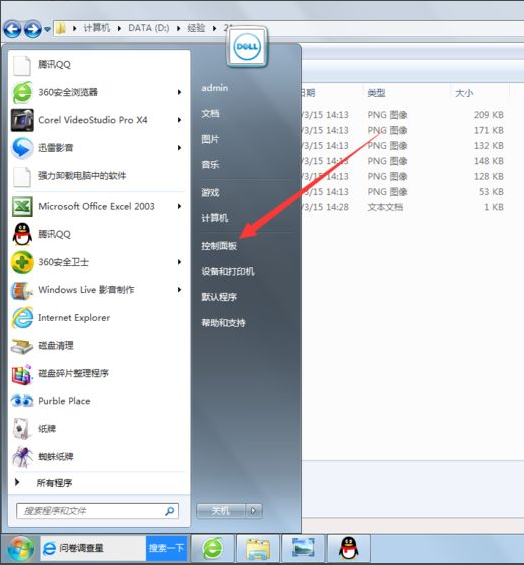Expand the submenu arrow next to 360安全浏览器
Viewport: 524px width, 565px height.
coord(179,92)
